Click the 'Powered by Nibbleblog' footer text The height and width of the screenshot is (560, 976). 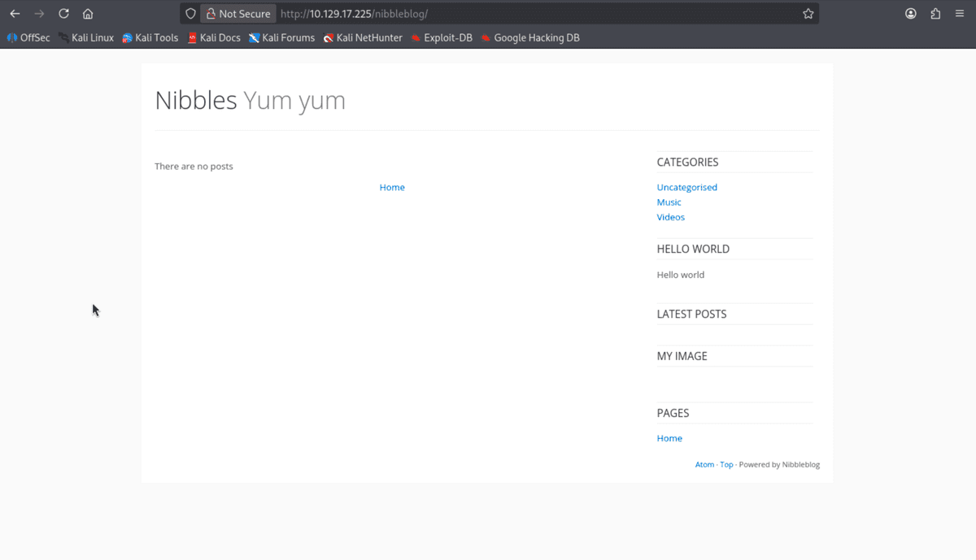pos(779,465)
